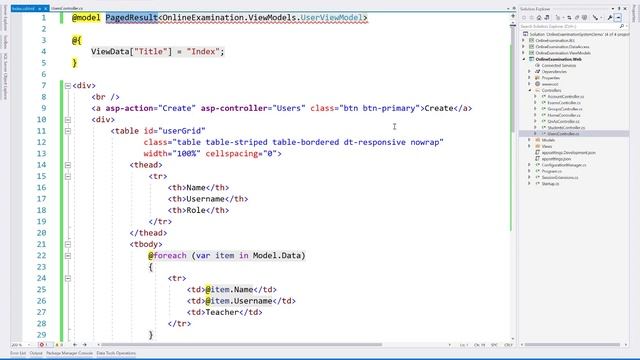Click the horizontal scrollbar of the code editor
The image size is (640, 360).
[242, 345]
